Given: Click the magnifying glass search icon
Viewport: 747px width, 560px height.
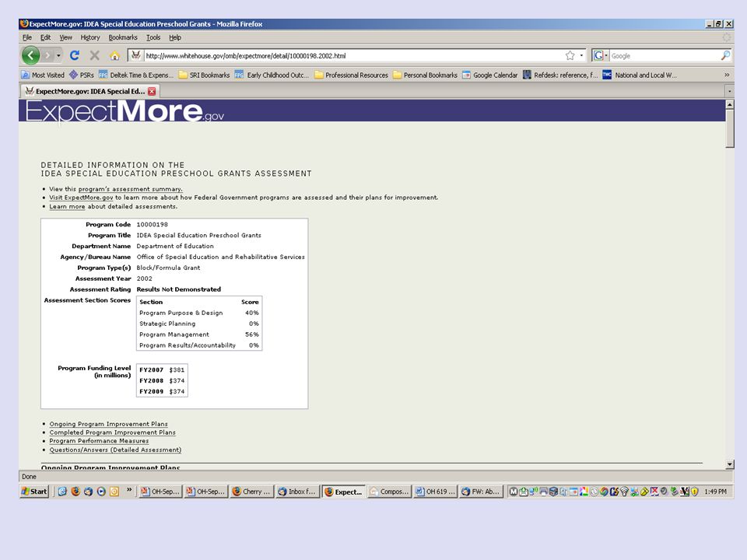Looking at the screenshot, I should 725,56.
